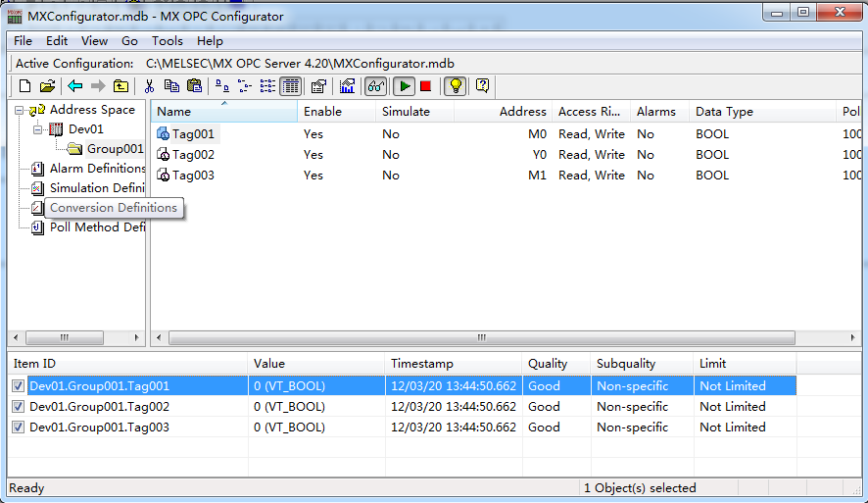Open the Tools menu

click(168, 41)
